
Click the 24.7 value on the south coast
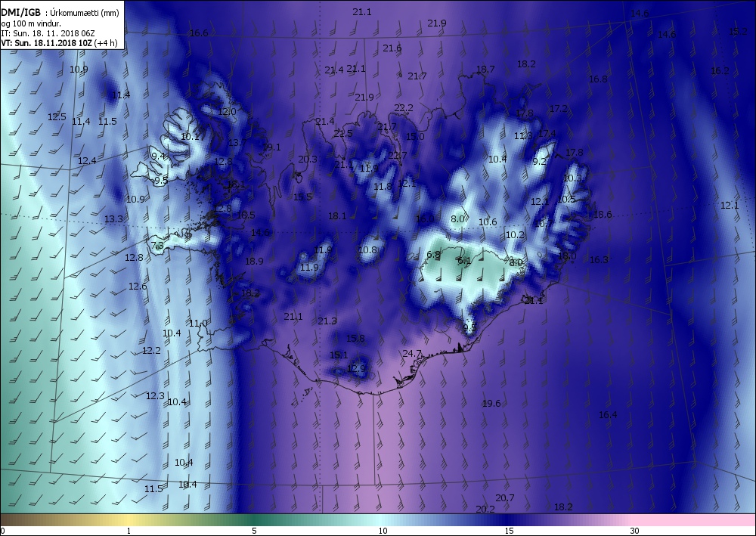[412, 353]
